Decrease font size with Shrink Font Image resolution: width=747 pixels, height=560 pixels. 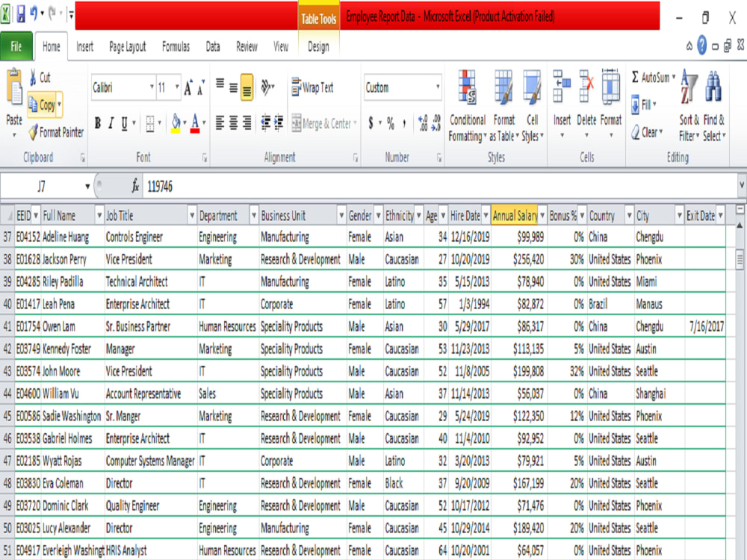pos(201,87)
